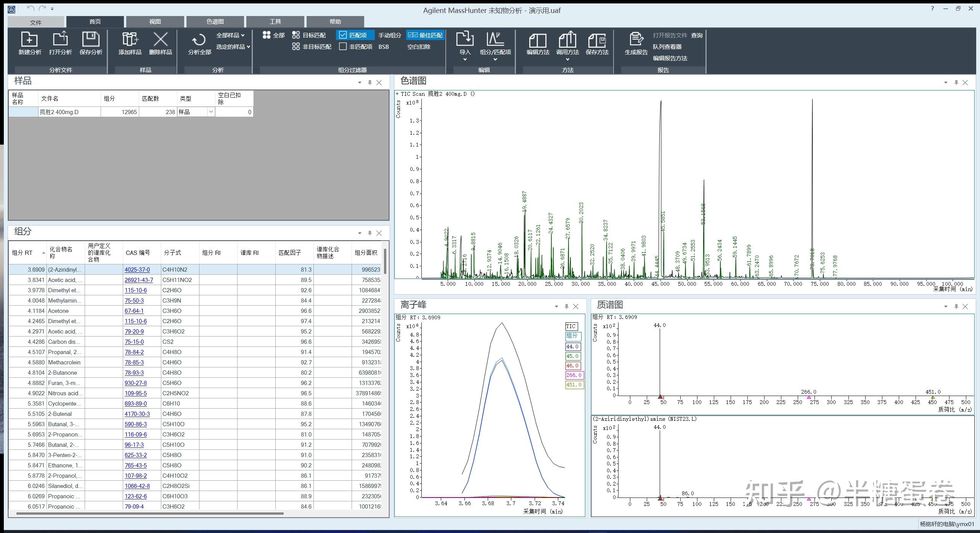Screen dimensions: 980x533
Task: Toggle the 最佳匹配 (Best Hits) filter
Action: click(x=424, y=35)
